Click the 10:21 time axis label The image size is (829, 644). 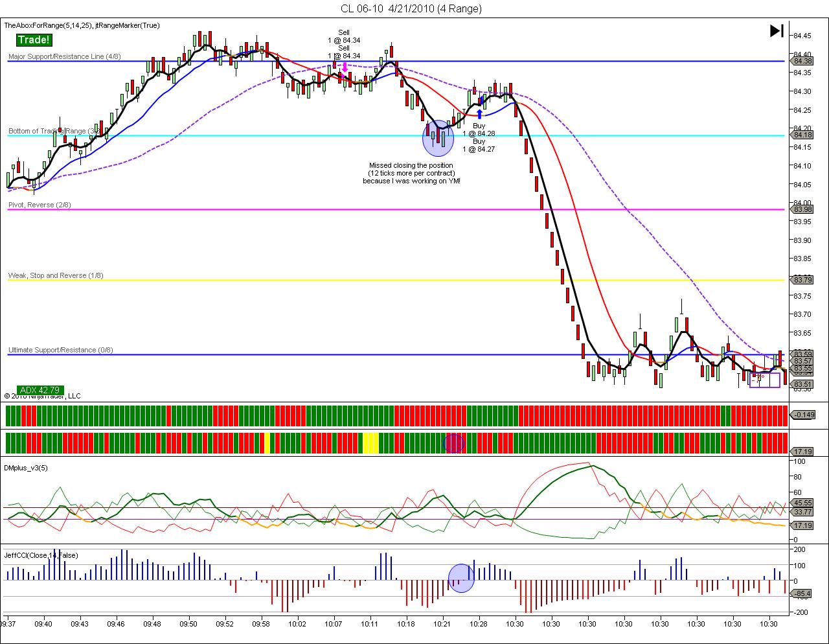442,624
